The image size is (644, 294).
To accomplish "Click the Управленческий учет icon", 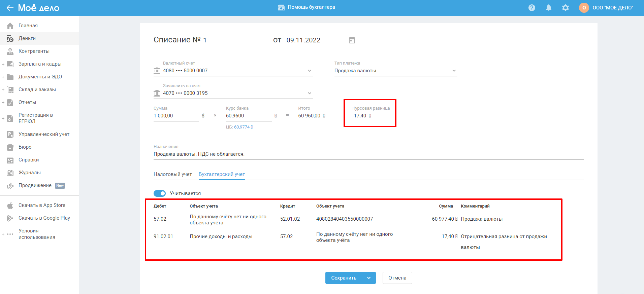I will (x=10, y=135).
